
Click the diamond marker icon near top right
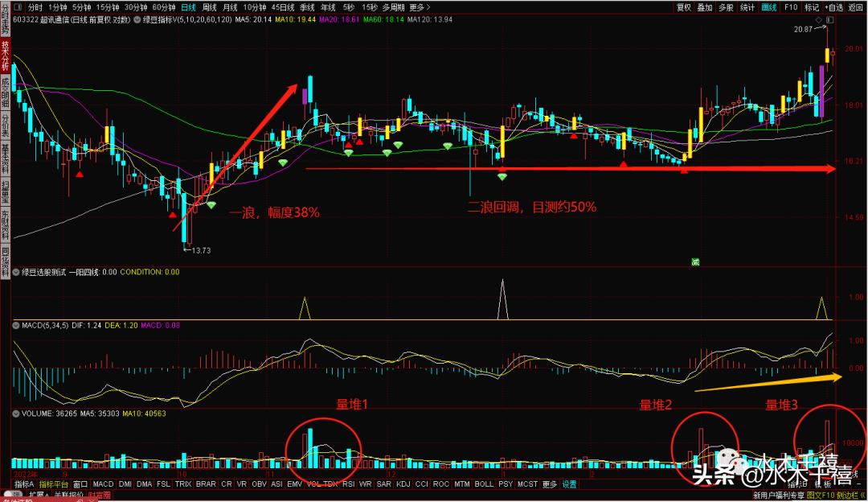tap(819, 19)
